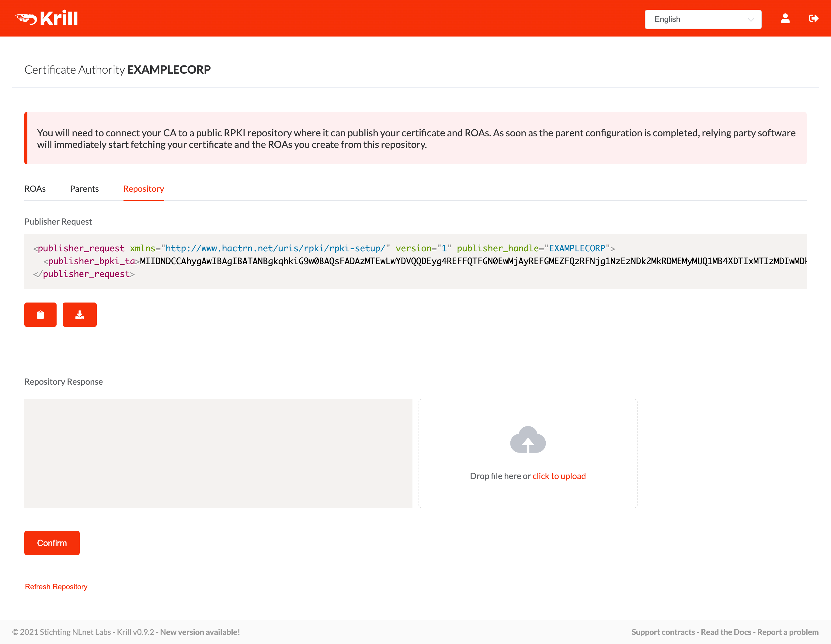Screen dimensions: 831x644
Task: Select the Parents tab
Action: [x=84, y=188]
